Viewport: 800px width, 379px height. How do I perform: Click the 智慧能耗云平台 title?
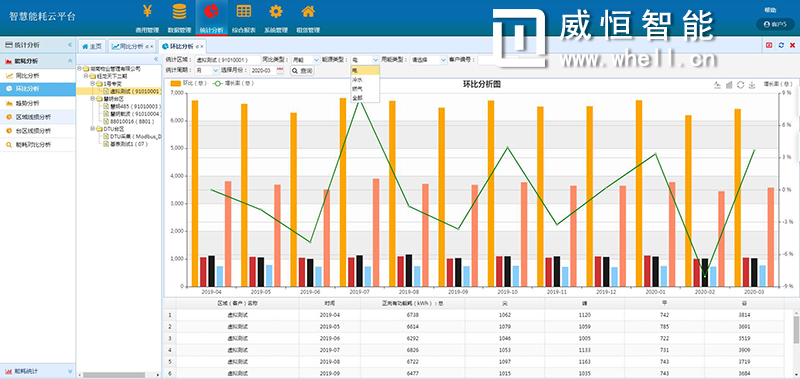42,16
